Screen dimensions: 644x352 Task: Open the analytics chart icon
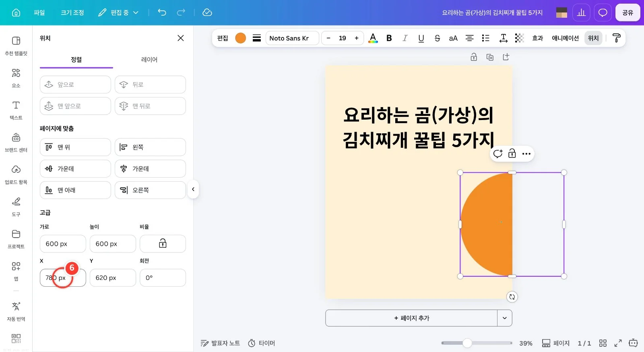[581, 12]
